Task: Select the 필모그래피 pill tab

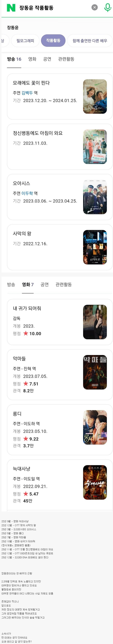Action: pos(25,40)
